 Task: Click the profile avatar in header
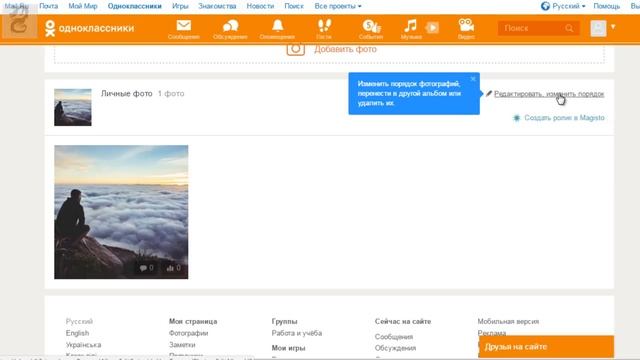click(x=598, y=28)
